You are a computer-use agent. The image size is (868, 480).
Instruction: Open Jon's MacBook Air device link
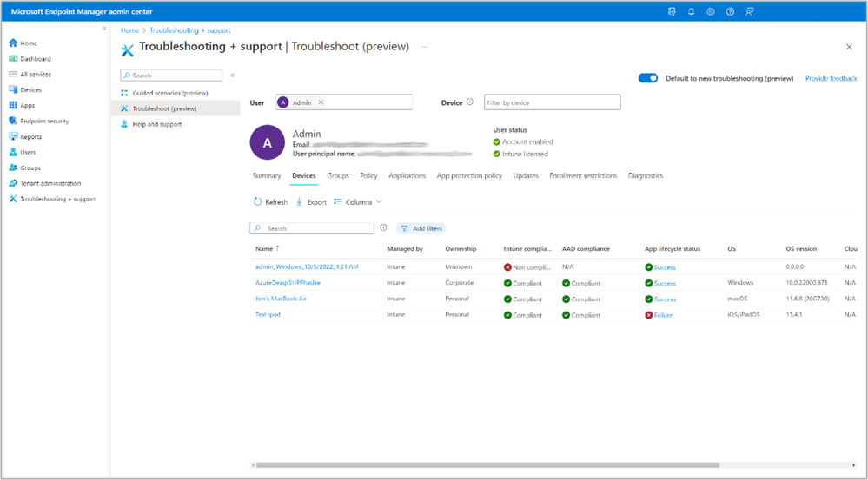[281, 299]
